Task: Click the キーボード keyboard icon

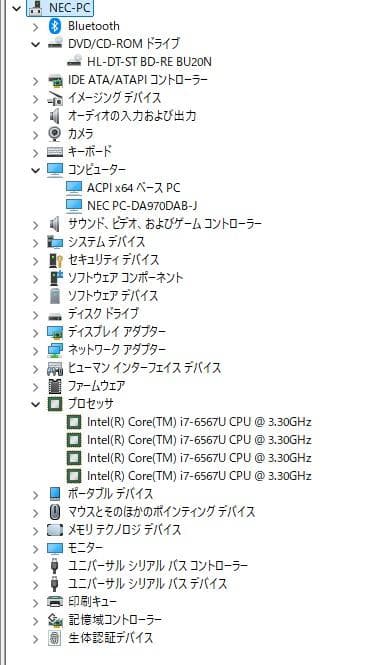Action: 55,152
